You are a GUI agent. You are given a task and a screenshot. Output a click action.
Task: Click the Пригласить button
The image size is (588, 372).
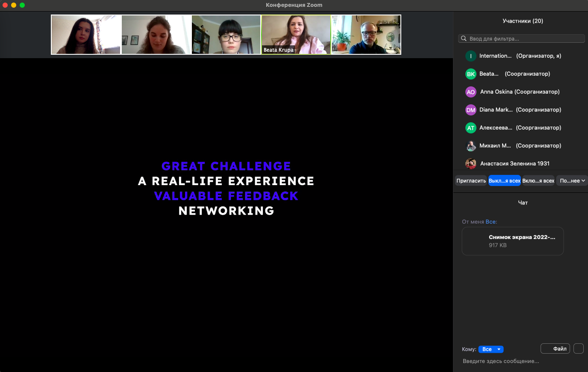(471, 181)
